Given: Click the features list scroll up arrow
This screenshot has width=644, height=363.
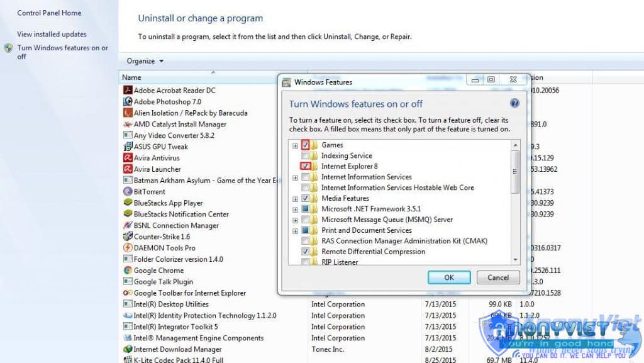Looking at the screenshot, I should (515, 145).
